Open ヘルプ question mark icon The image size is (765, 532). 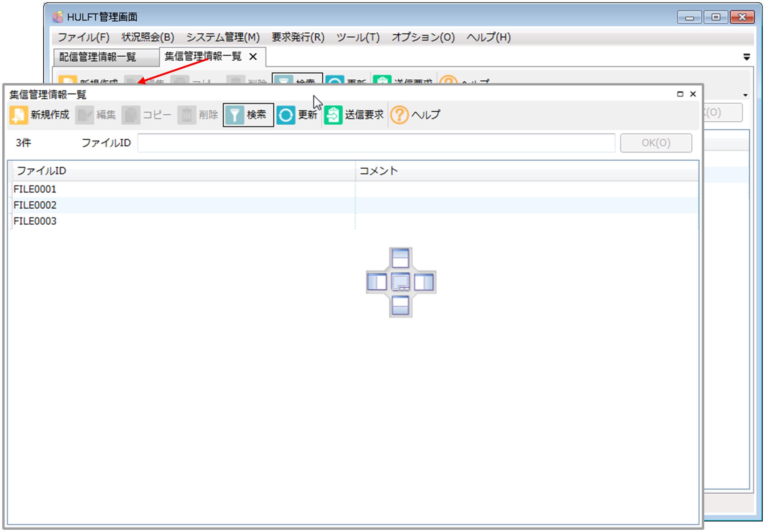coord(399,115)
